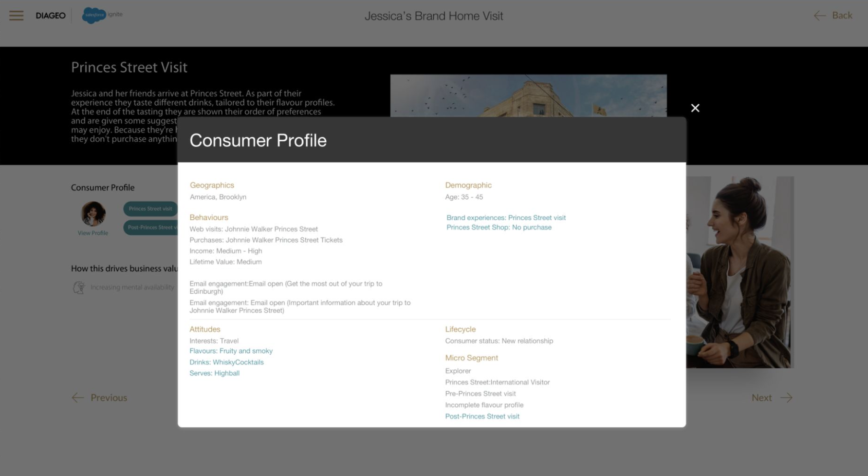Click the Princes Street building image
Image resolution: width=868 pixels, height=476 pixels.
point(528,95)
